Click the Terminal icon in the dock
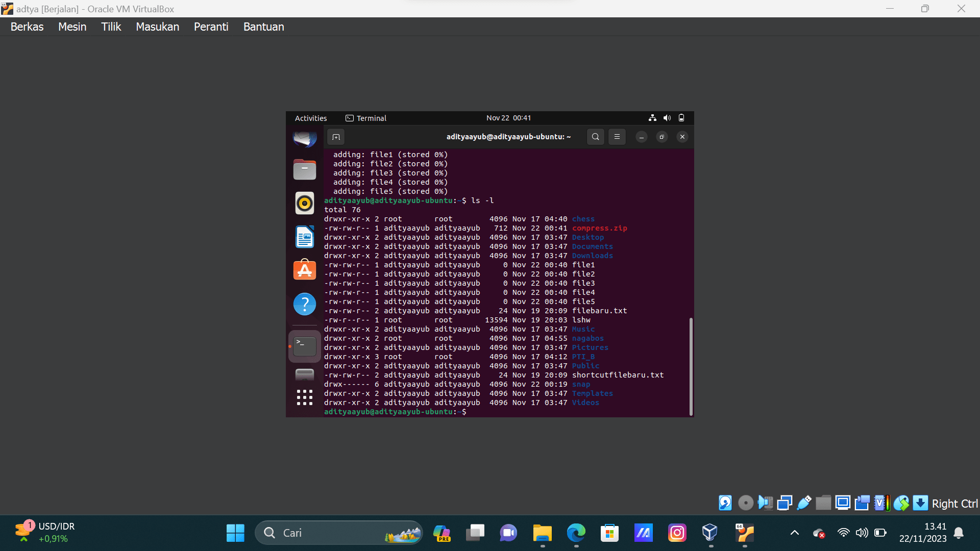This screenshot has width=980, height=551. pos(305,346)
